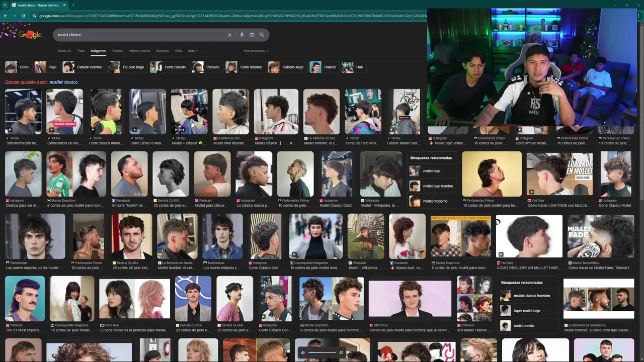Open 'Mullet bien desvan...' Pinterest thumbnail
This screenshot has height=362, width=644.
(231, 112)
